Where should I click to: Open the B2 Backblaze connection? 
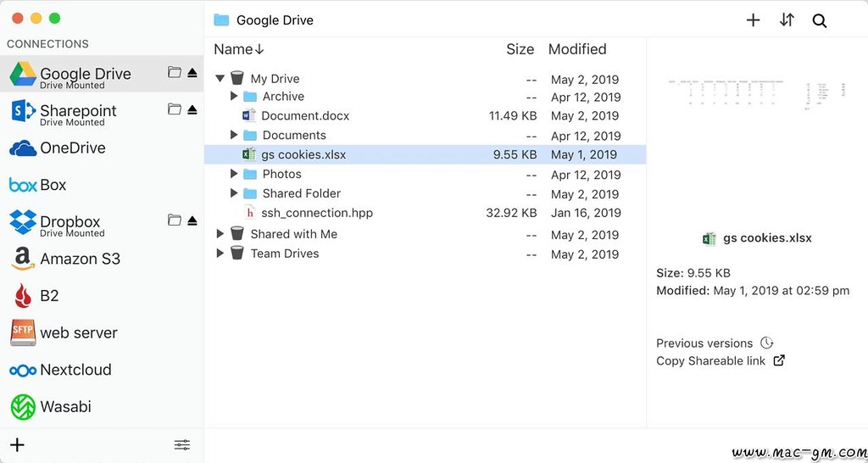coord(102,296)
